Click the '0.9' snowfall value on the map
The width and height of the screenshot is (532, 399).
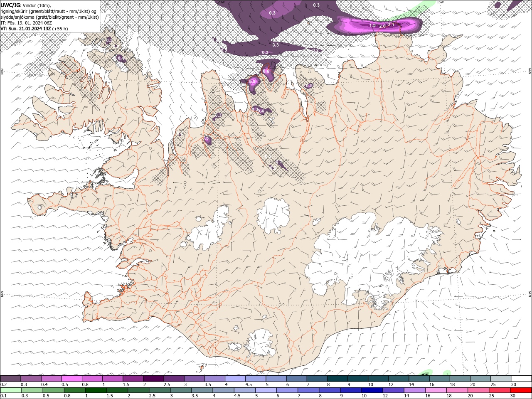click(252, 82)
